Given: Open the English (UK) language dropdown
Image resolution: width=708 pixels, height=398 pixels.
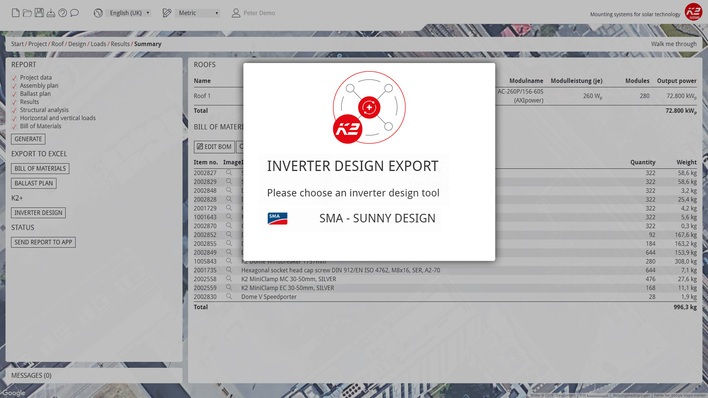Looking at the screenshot, I should point(129,13).
